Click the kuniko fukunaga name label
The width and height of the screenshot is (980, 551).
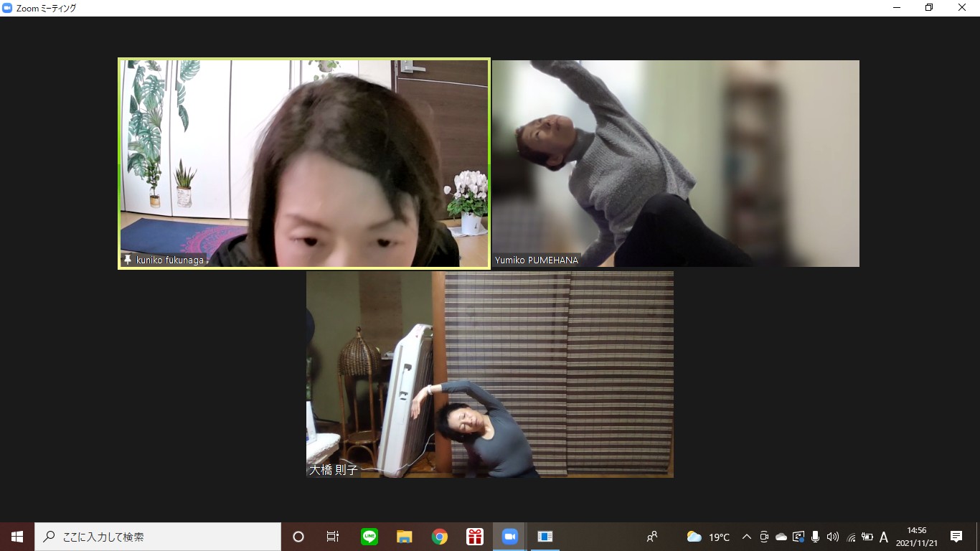(x=170, y=260)
